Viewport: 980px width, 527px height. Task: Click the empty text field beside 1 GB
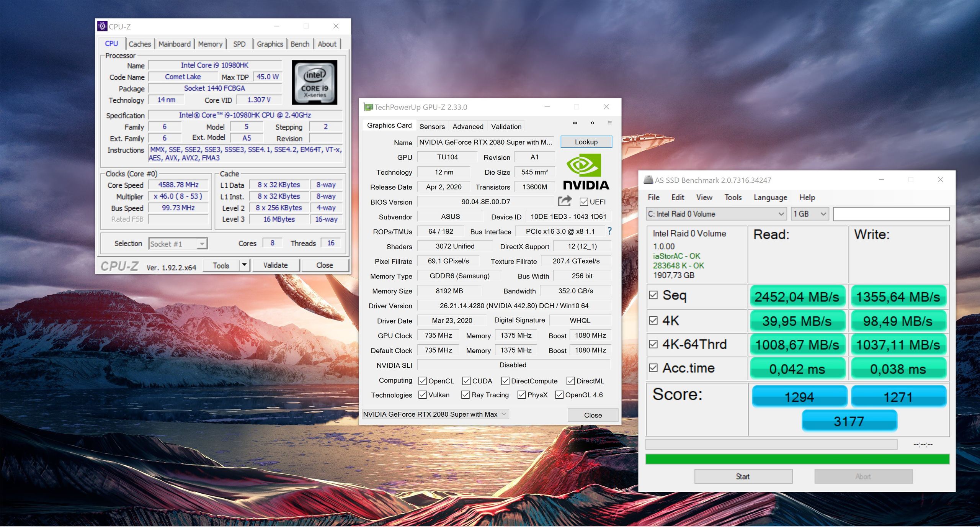(x=891, y=214)
